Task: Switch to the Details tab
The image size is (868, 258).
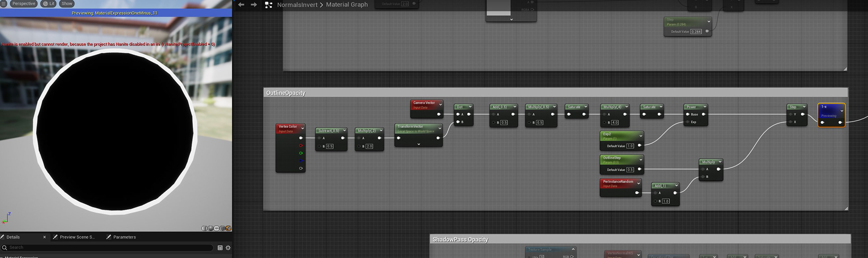Action: click(13, 237)
